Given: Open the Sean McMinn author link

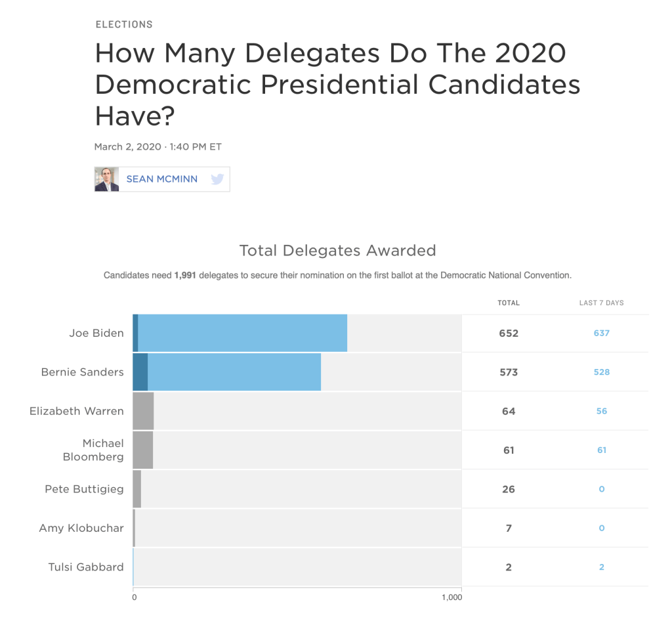Looking at the screenshot, I should coord(161,179).
